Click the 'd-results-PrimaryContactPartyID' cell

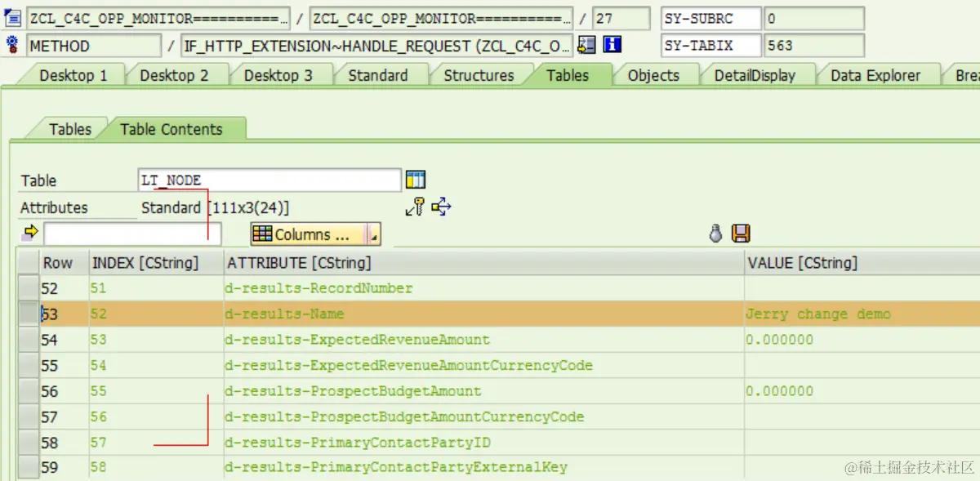pos(483,443)
